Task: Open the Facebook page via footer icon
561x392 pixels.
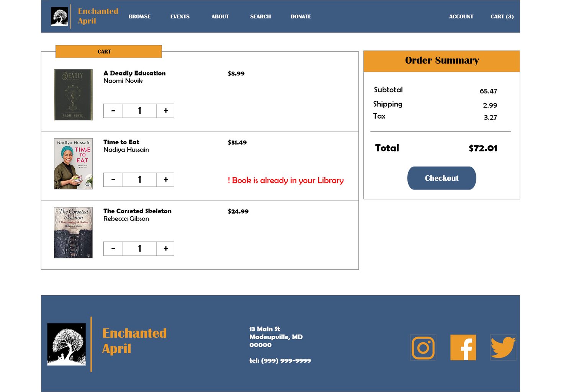Action: pyautogui.click(x=463, y=348)
